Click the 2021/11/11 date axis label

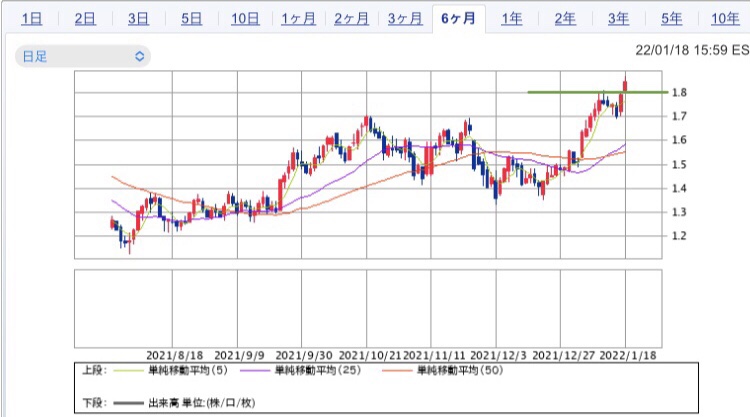click(434, 355)
